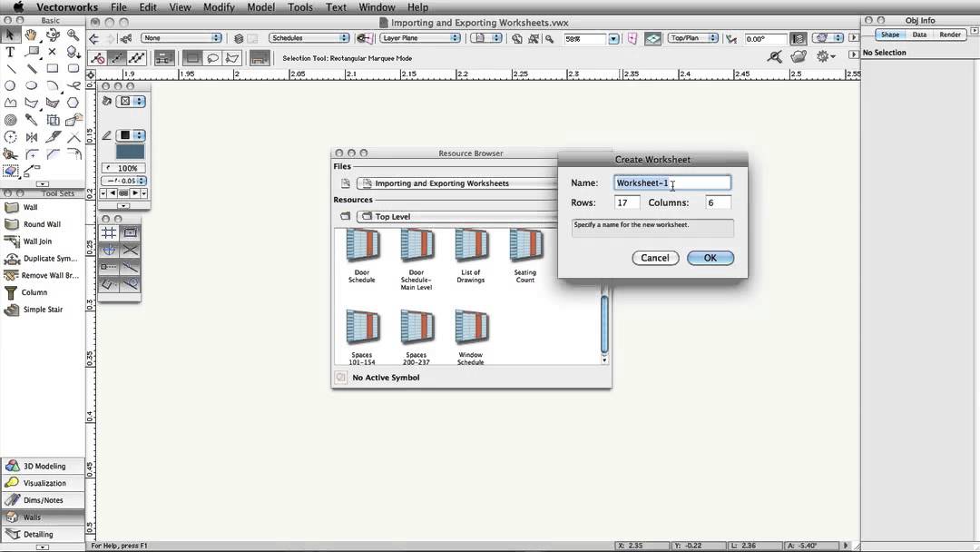Switch to the Render tab in Obj Info
The width and height of the screenshot is (980, 552).
[x=950, y=34]
